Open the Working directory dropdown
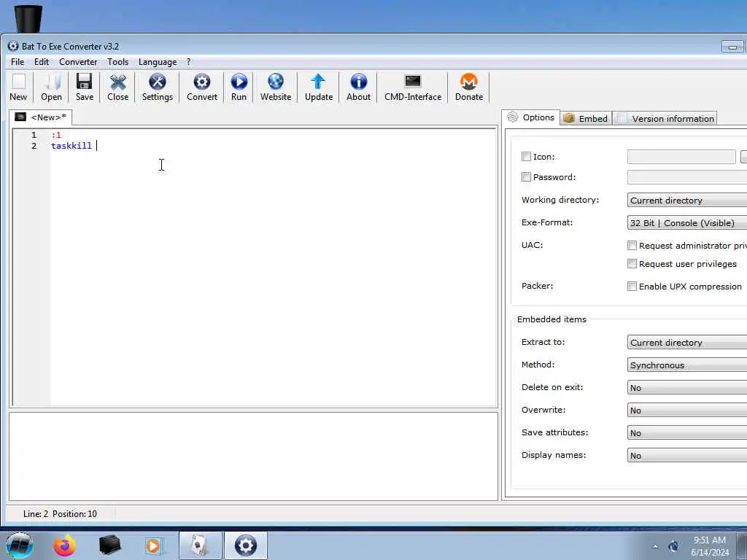Image resolution: width=747 pixels, height=560 pixels. [x=687, y=200]
